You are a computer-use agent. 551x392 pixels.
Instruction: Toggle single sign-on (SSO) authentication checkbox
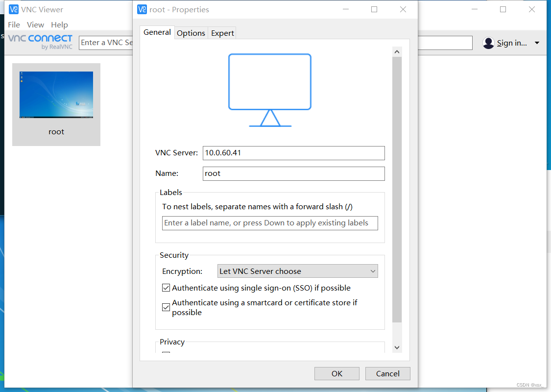click(x=166, y=288)
